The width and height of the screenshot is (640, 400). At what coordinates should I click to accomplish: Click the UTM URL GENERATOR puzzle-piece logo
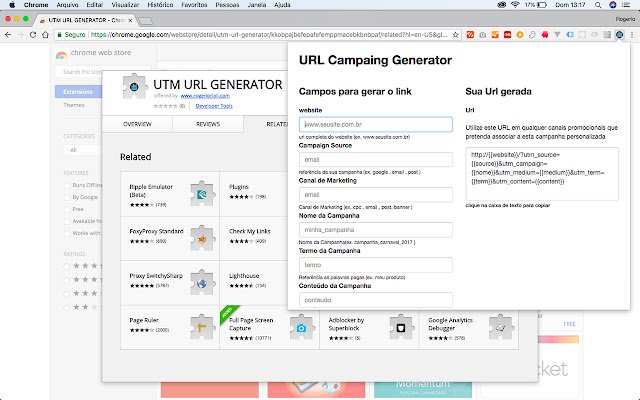pyautogui.click(x=134, y=87)
